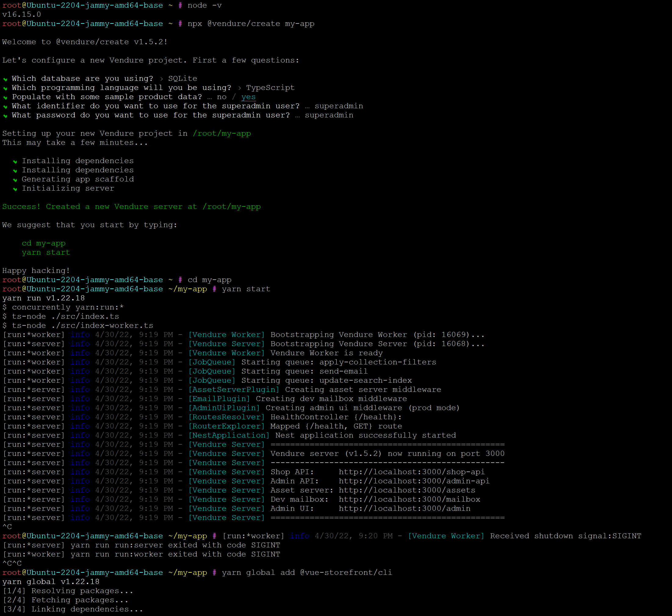Select the underlined 'yes' answer option
The width and height of the screenshot is (672, 616).
[248, 97]
